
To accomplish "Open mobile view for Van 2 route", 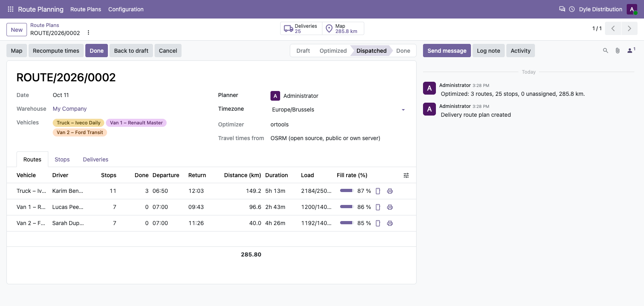I will point(378,223).
